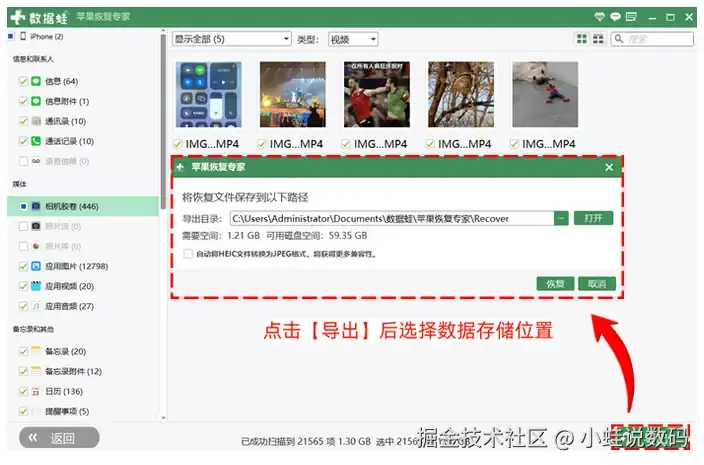Open the title bar menu list icon
The height and width of the screenshot is (465, 704).
click(631, 17)
